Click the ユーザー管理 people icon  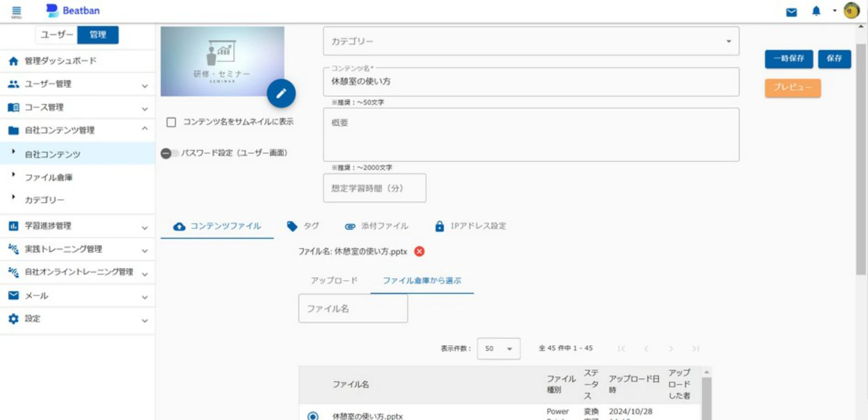coord(14,84)
